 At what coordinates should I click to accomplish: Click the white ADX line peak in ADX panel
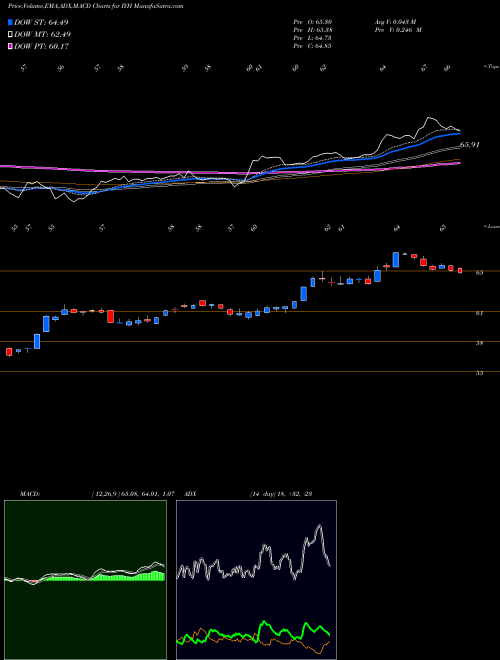319,527
